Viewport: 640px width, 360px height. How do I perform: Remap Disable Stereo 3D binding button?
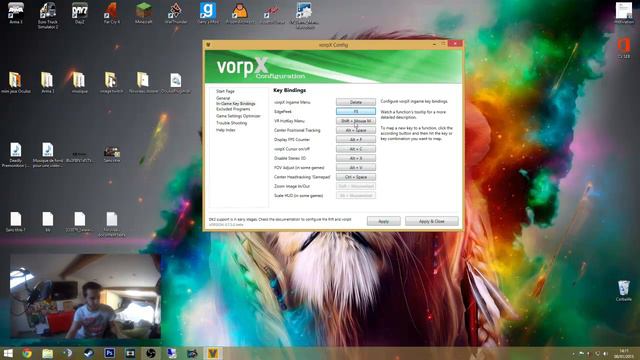coord(356,158)
